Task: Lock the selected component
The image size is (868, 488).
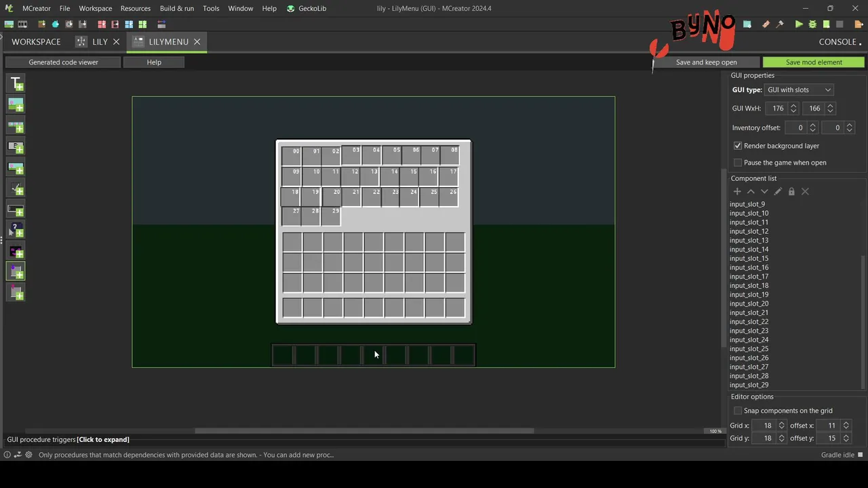Action: click(x=791, y=192)
